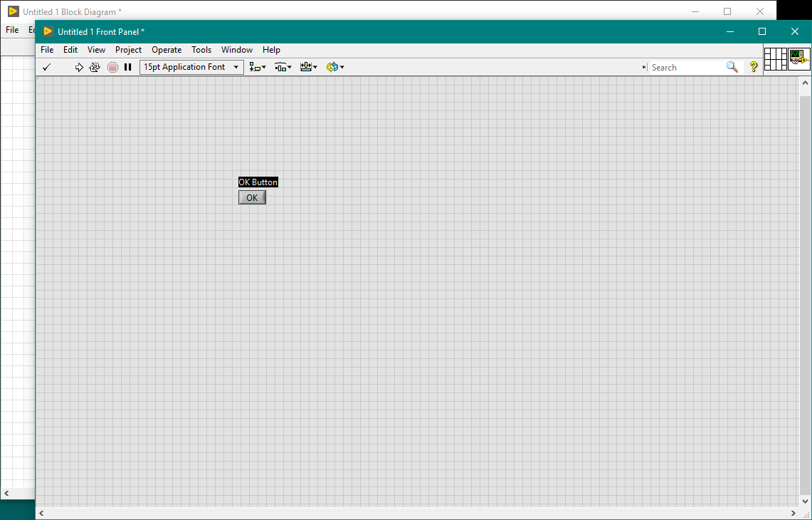Expand the Align Objects dropdown
The width and height of the screenshot is (812, 520).
coord(258,67)
